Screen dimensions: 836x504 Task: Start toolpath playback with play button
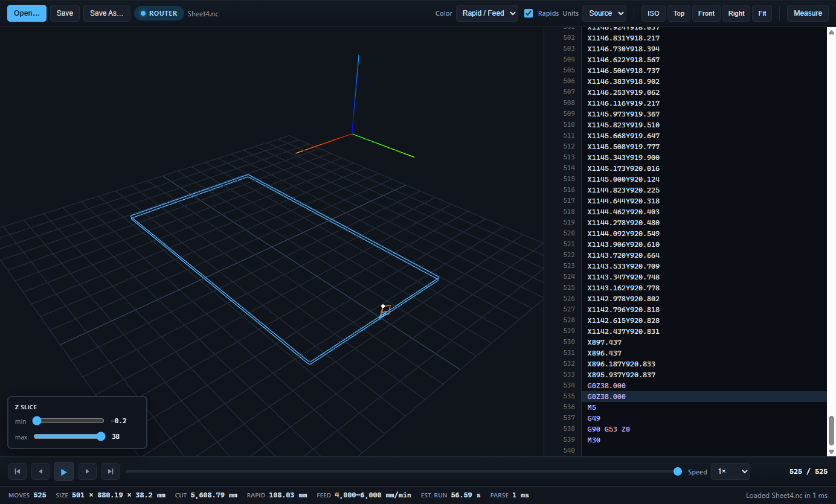point(64,471)
